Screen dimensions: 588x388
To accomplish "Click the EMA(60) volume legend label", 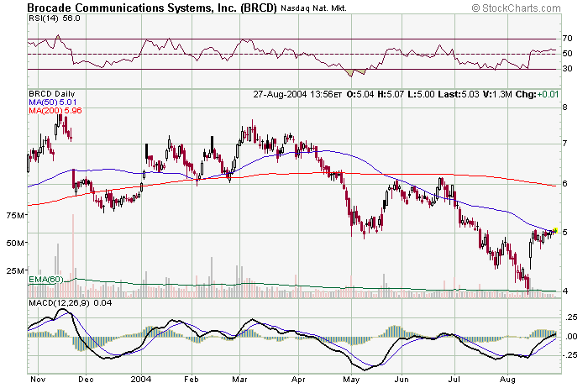I will [46, 280].
